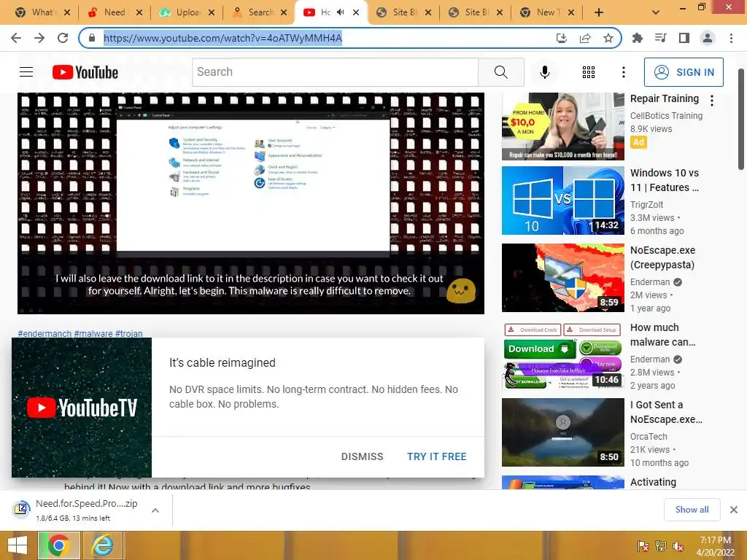Reload the YouTube page
The width and height of the screenshot is (747, 560).
click(63, 38)
